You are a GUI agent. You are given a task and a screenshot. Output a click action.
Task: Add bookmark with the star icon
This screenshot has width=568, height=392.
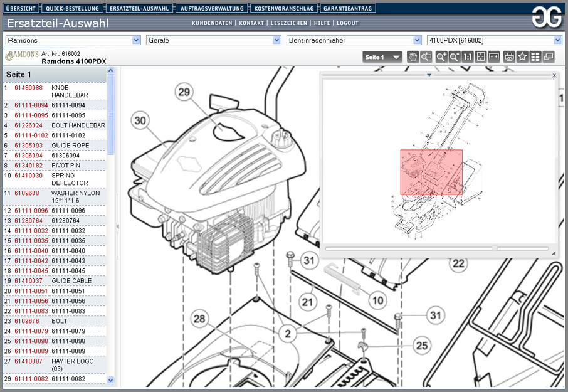point(522,57)
